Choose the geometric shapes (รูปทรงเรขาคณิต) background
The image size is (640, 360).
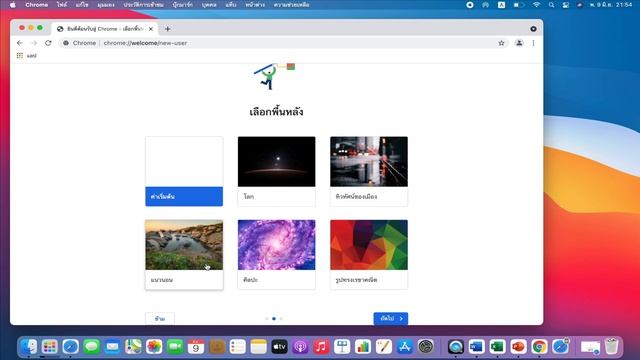coord(369,255)
